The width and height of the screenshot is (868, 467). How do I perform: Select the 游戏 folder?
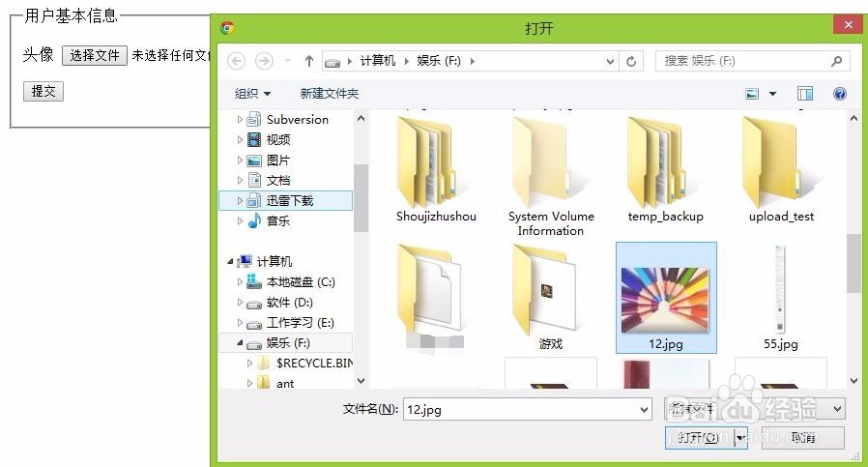click(x=551, y=298)
